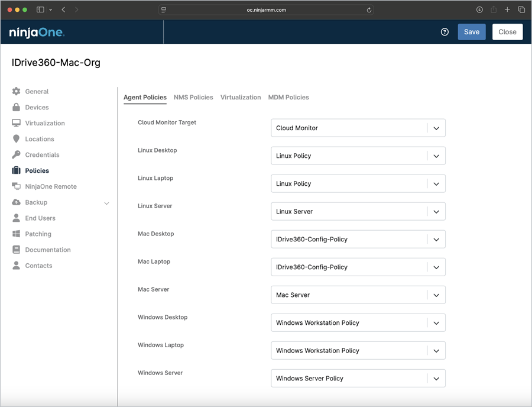Open the Virtualization policies tab
532x407 pixels.
241,97
